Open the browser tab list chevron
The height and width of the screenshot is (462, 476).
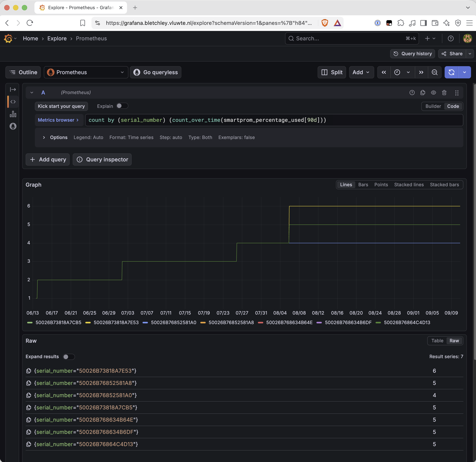point(468,7)
